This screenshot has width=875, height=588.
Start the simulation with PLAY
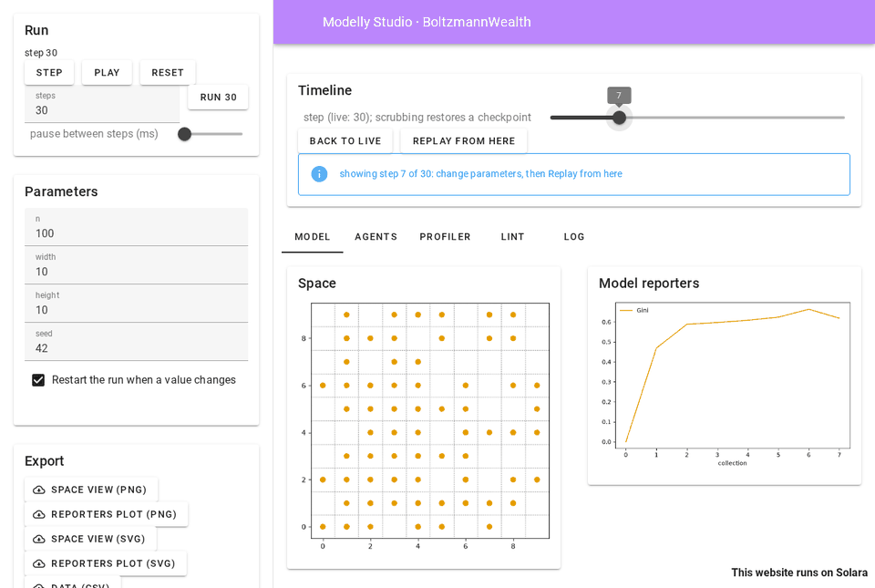(x=107, y=73)
